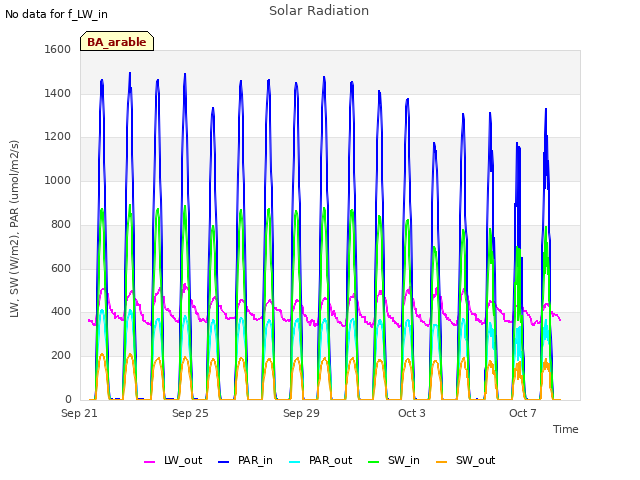Click the 600 y-axis tick label
Viewport: 640px width, 480px height.
pos(61,268)
